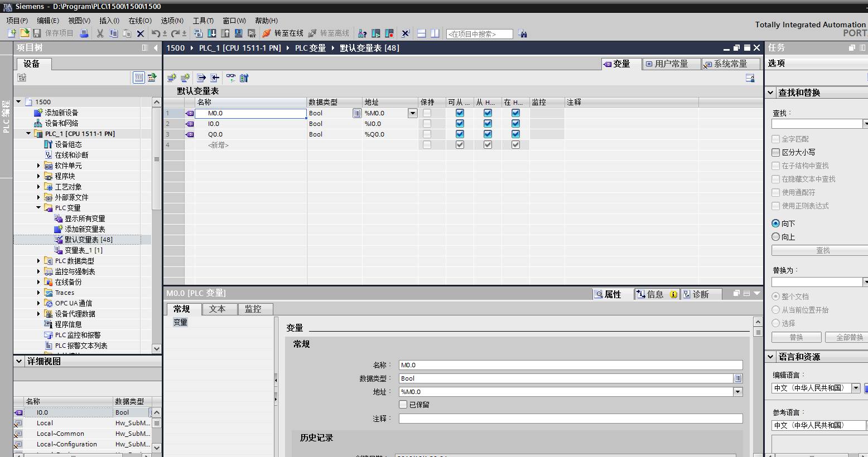Enable the case sensitive (区分大小写) checkbox
This screenshot has width=868, height=457.
click(x=775, y=152)
